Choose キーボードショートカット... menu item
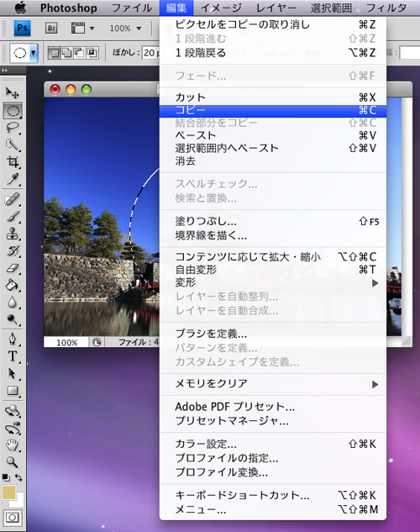 [x=272, y=495]
